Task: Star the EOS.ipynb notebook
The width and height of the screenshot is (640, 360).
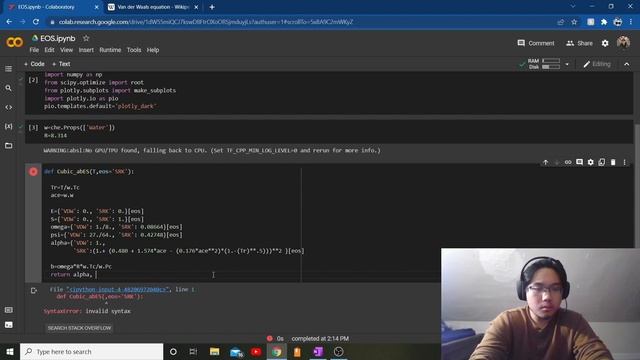Action: 86,38
